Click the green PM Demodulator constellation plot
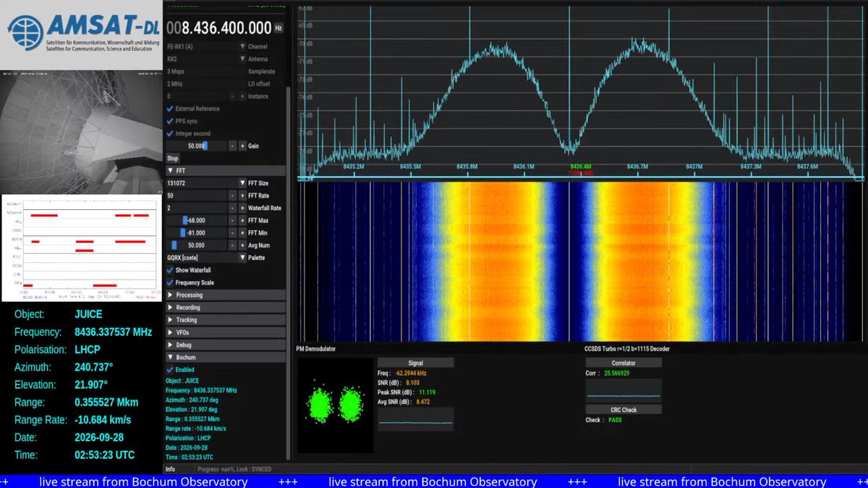The image size is (868, 488). click(334, 405)
